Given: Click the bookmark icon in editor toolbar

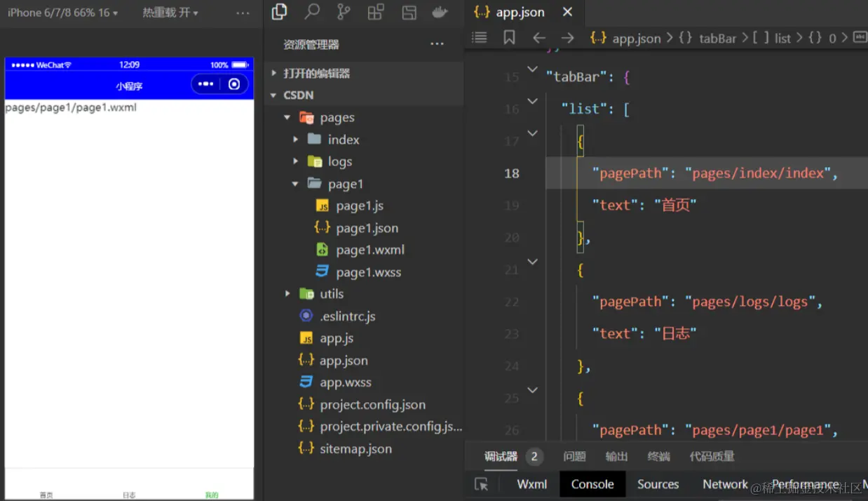Looking at the screenshot, I should 509,38.
